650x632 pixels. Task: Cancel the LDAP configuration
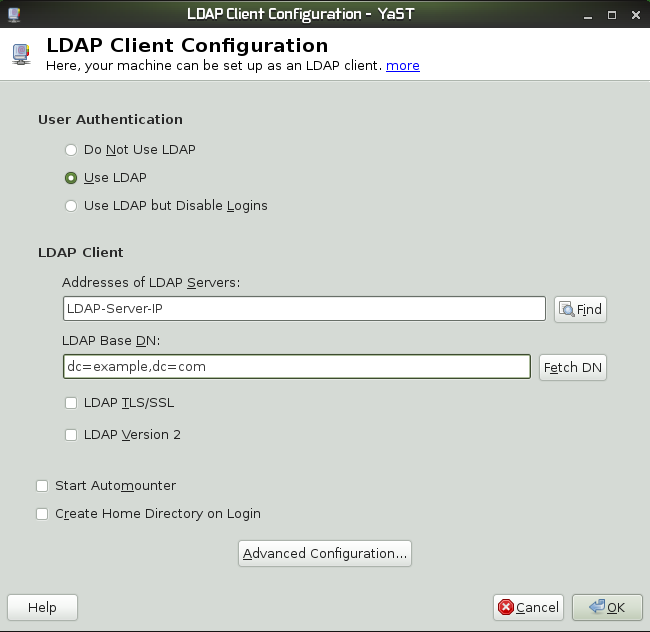click(529, 608)
